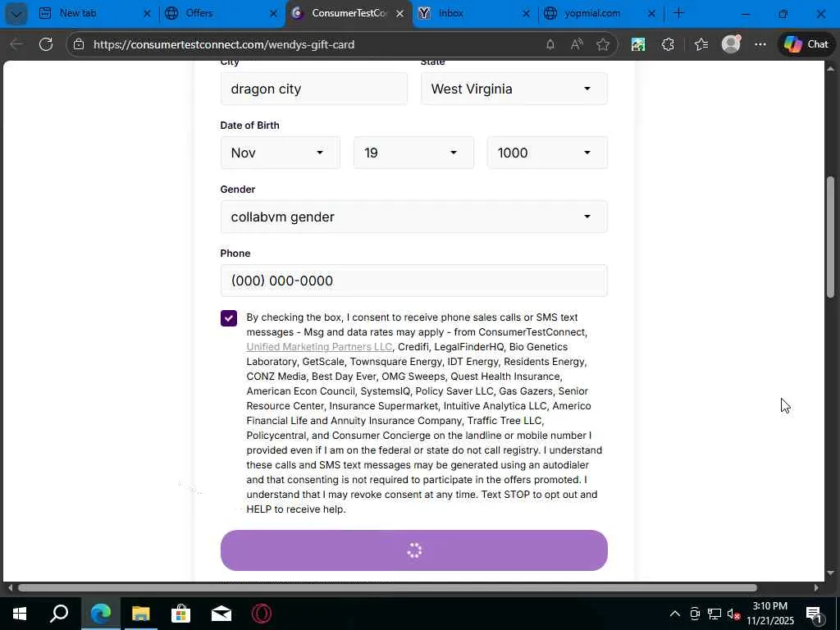View site information lock icon
The image size is (840, 630).
tap(79, 44)
